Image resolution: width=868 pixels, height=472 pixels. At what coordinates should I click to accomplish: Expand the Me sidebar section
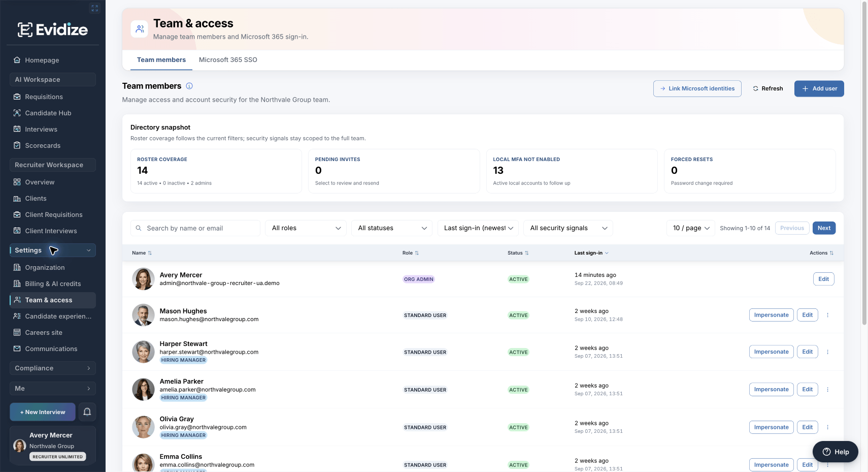(53, 389)
